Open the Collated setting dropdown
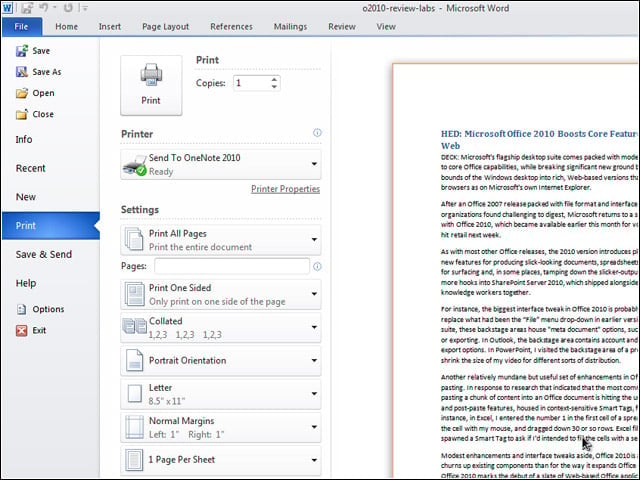The width and height of the screenshot is (640, 480). [221, 327]
